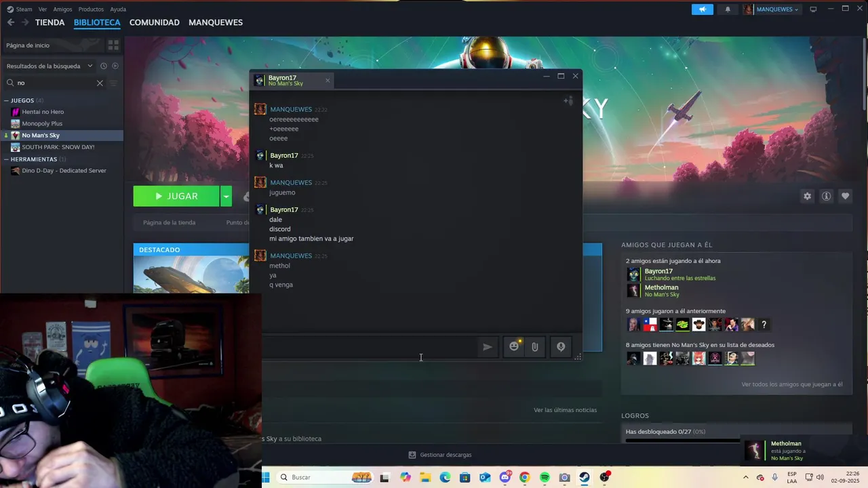
Task: Click the library search field
Action: pyautogui.click(x=54, y=83)
